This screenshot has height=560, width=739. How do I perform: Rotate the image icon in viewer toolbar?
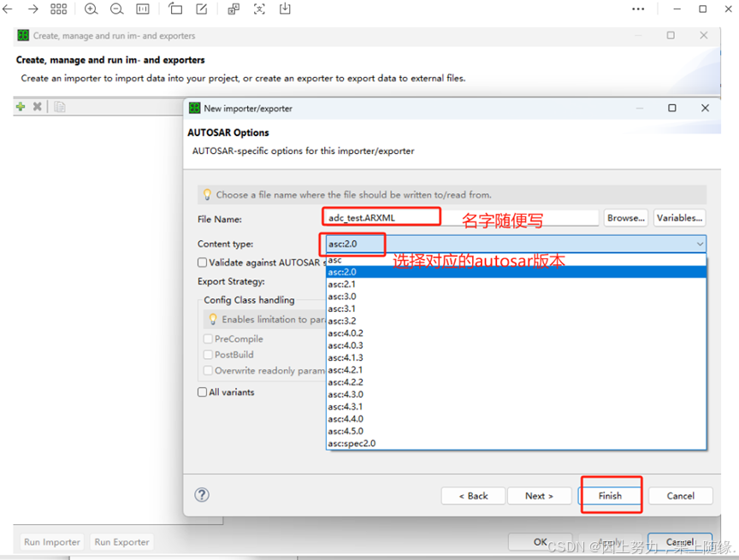tap(175, 9)
